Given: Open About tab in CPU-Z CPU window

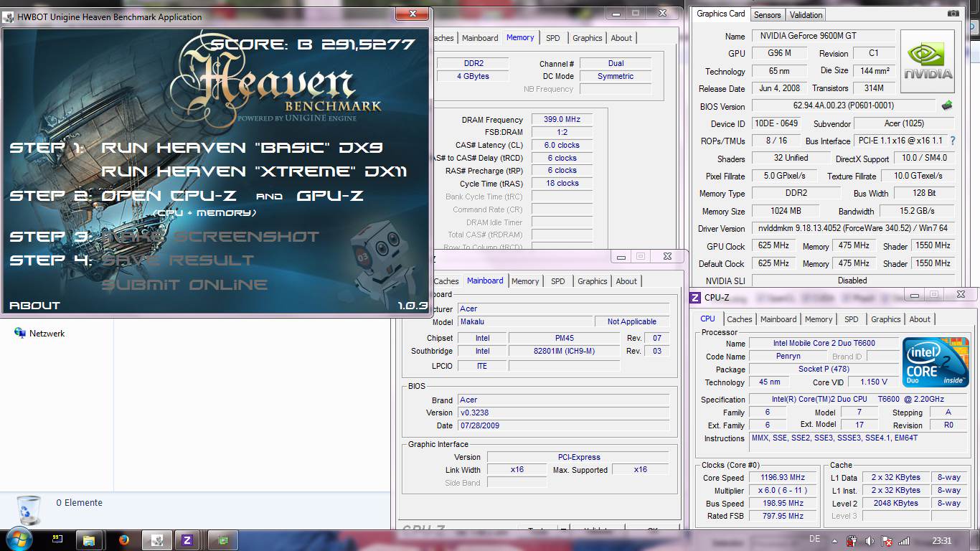Looking at the screenshot, I should (x=920, y=319).
